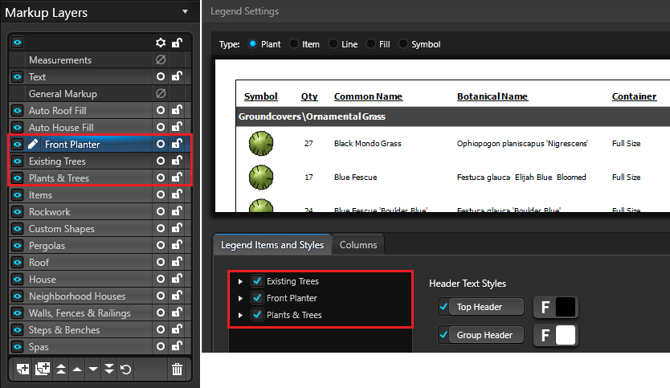Switch to the Columns tab
The width and height of the screenshot is (670, 388).
[x=358, y=245]
